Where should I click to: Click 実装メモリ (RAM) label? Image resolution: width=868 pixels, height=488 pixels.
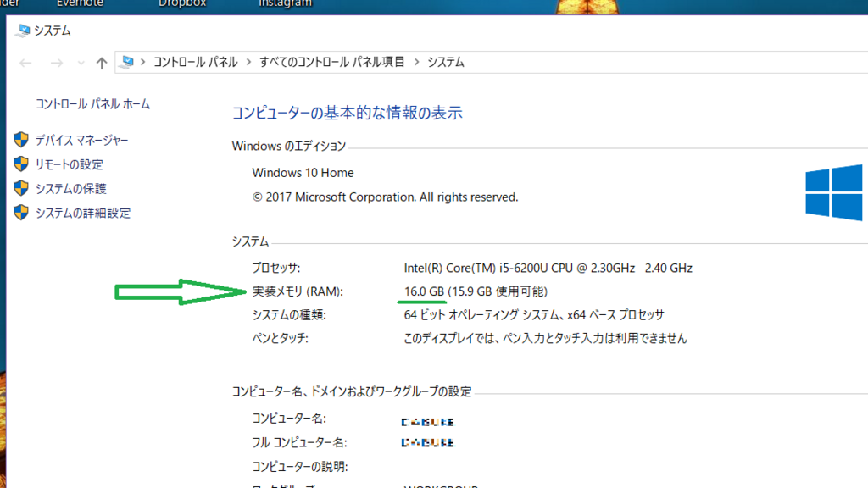(x=298, y=291)
